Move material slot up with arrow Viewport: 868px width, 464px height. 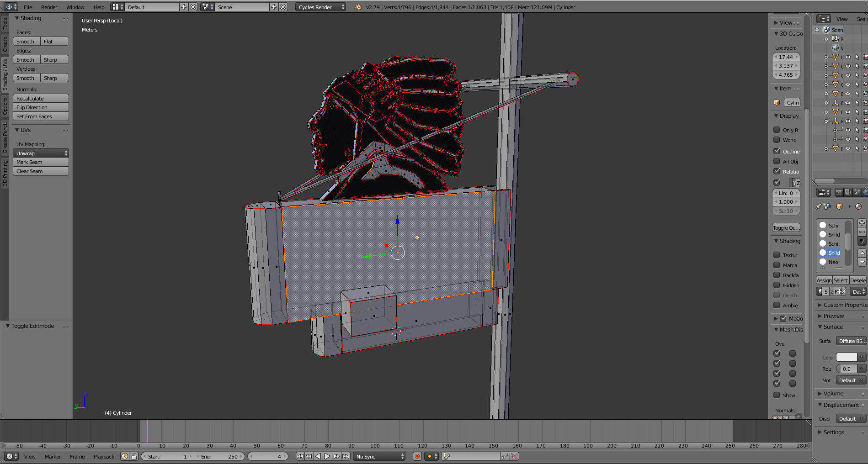[862, 253]
